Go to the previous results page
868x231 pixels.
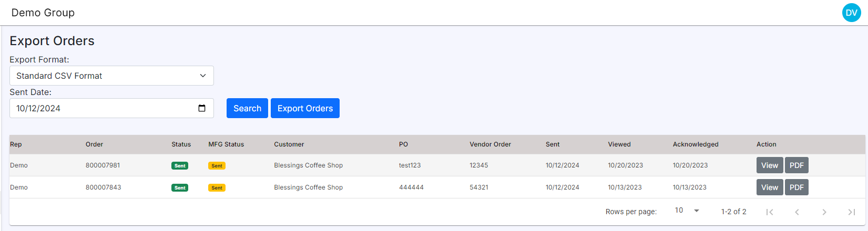[797, 212]
